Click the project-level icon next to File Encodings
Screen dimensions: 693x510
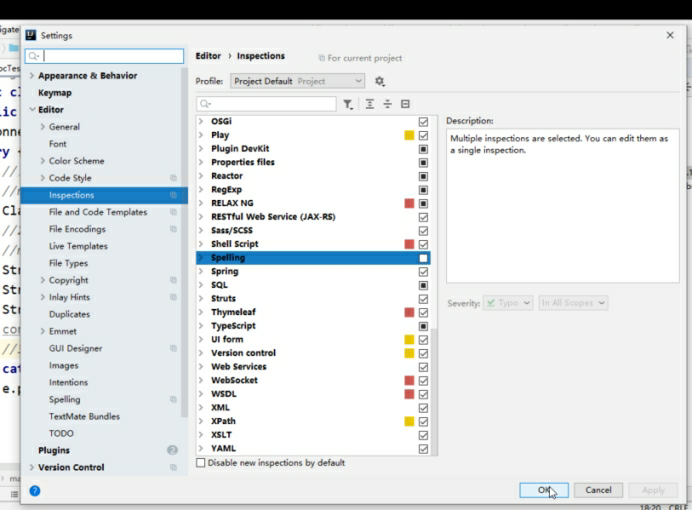[173, 229]
